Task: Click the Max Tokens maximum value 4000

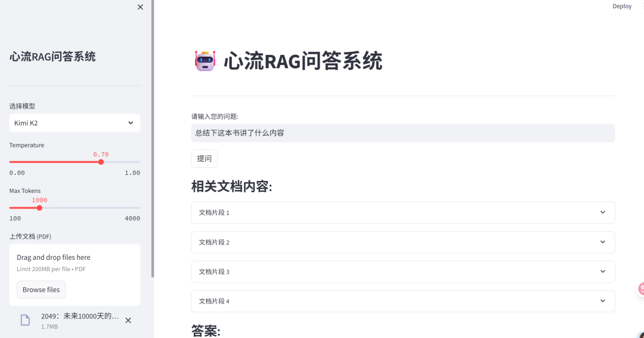Action: [x=132, y=219]
